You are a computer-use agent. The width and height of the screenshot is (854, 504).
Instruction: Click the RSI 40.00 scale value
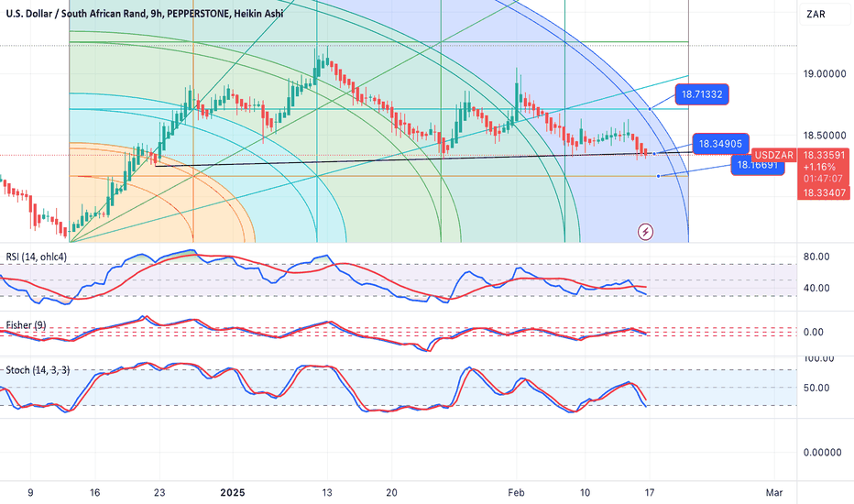[816, 288]
